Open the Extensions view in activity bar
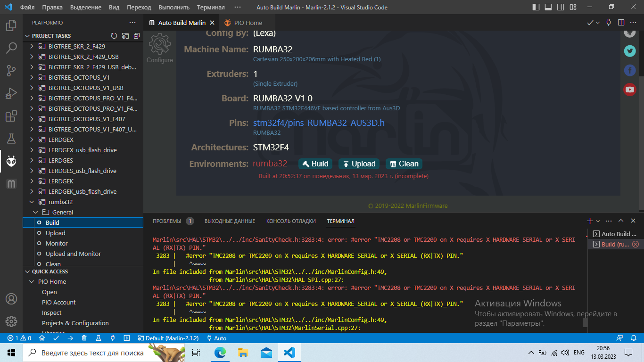644x362 pixels. coord(11,116)
